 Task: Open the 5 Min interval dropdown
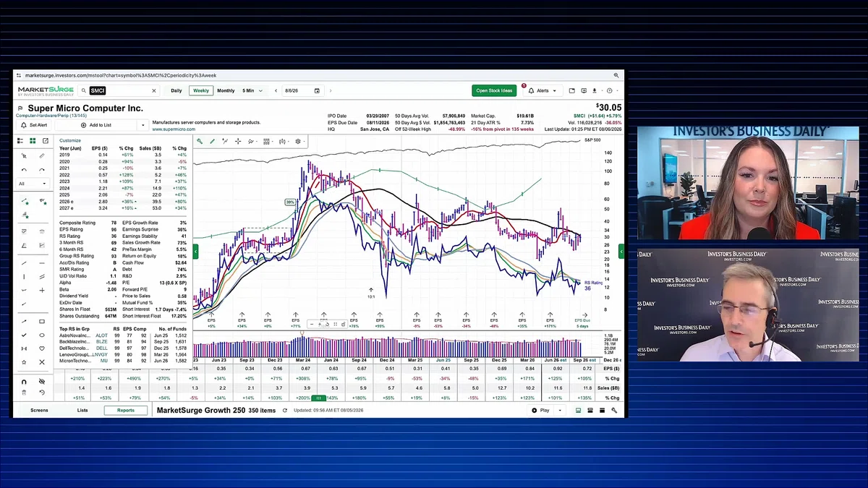pyautogui.click(x=252, y=91)
